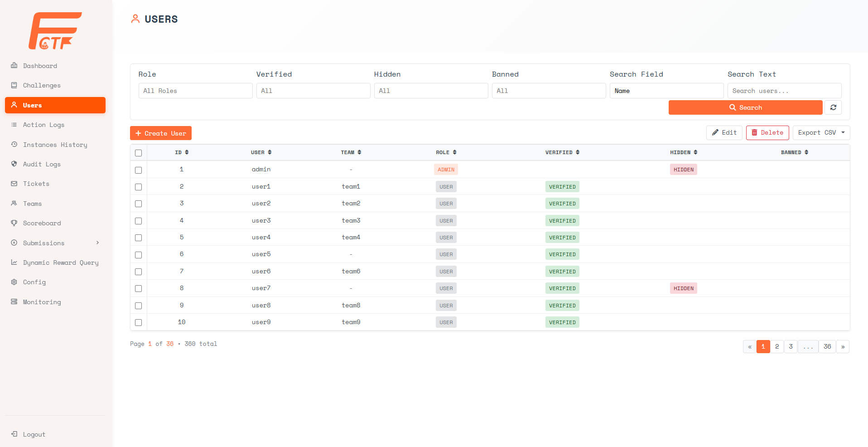Click the Tickets envelope icon
This screenshot has height=447, width=868.
(x=14, y=184)
